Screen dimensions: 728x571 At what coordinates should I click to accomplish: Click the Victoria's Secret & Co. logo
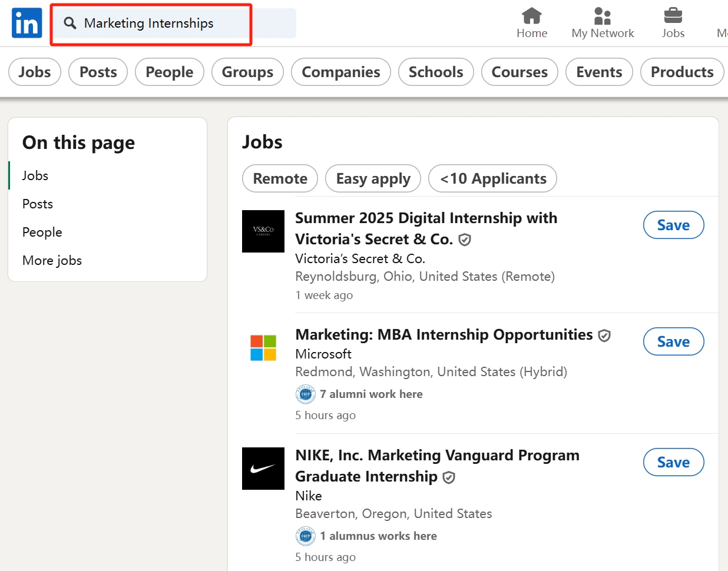coord(263,231)
